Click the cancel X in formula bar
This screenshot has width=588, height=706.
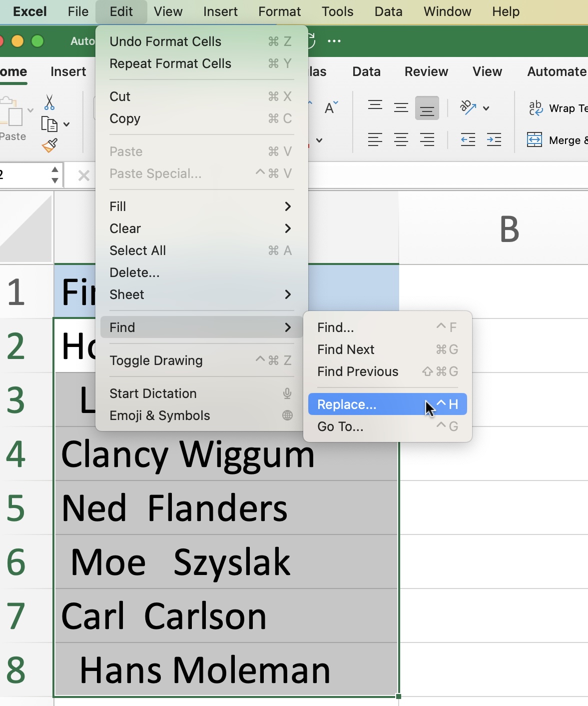(x=84, y=175)
